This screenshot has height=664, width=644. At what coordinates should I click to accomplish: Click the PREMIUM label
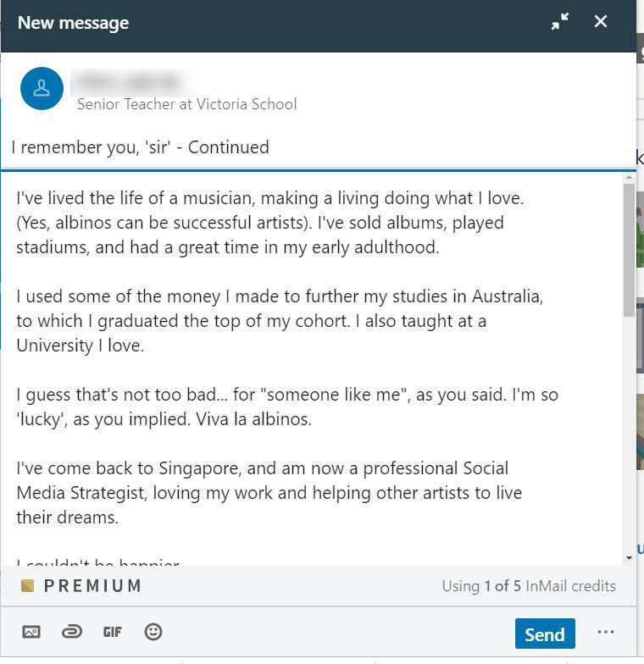(x=93, y=586)
